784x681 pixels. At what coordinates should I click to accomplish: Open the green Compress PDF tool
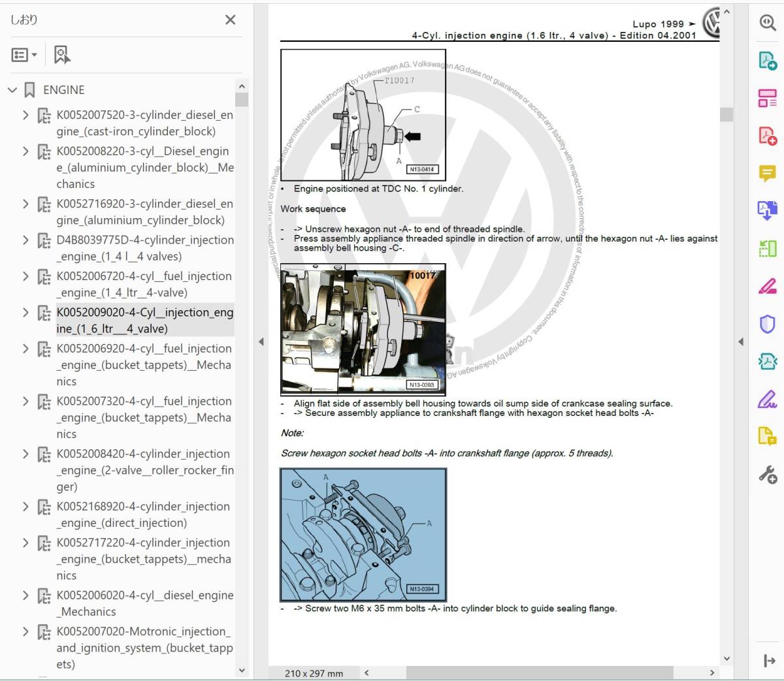[x=768, y=361]
